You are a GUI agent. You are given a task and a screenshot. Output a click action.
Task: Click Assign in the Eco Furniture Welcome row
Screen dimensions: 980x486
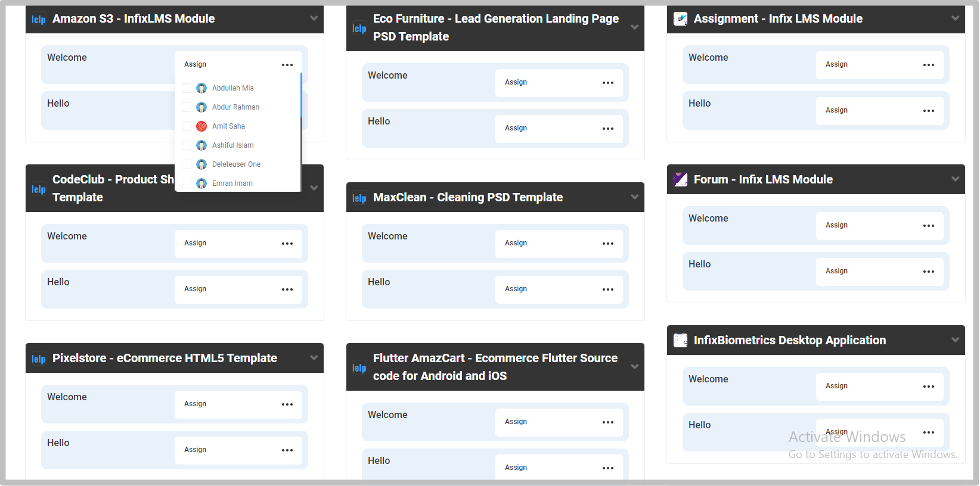[x=516, y=82]
